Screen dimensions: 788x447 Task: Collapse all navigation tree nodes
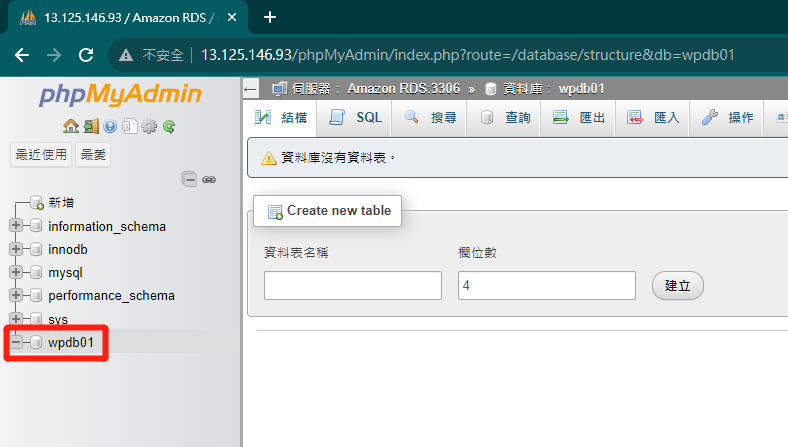point(189,179)
